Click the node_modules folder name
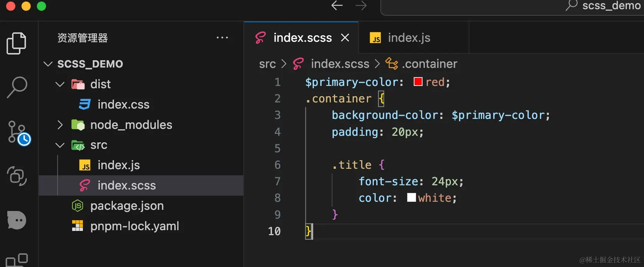Viewport: 644px width, 267px height. 131,125
